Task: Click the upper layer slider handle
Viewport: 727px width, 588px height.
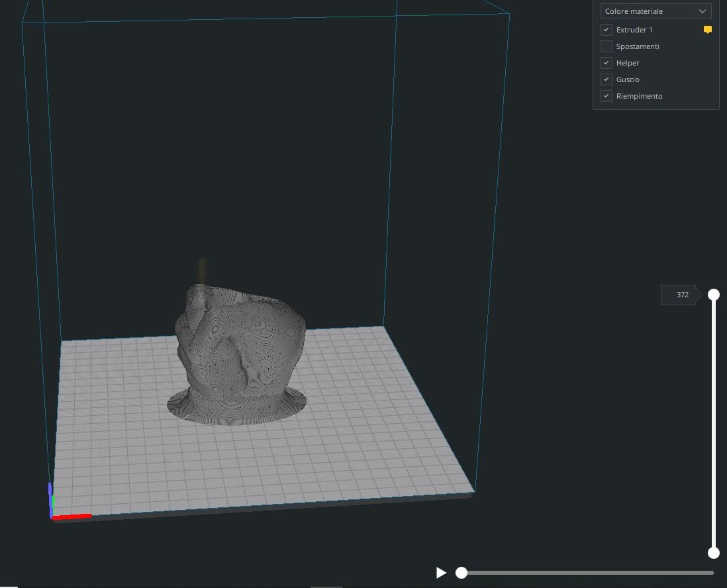Action: [x=714, y=295]
